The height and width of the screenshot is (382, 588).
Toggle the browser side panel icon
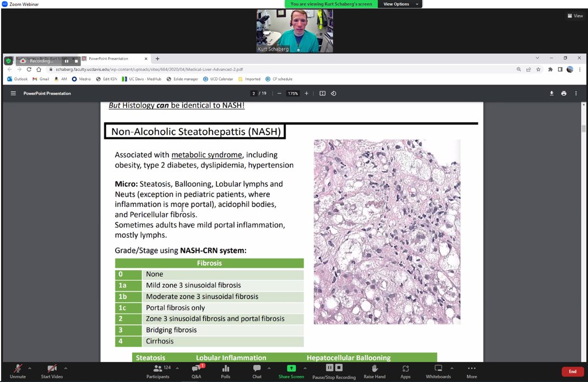pyautogui.click(x=560, y=69)
